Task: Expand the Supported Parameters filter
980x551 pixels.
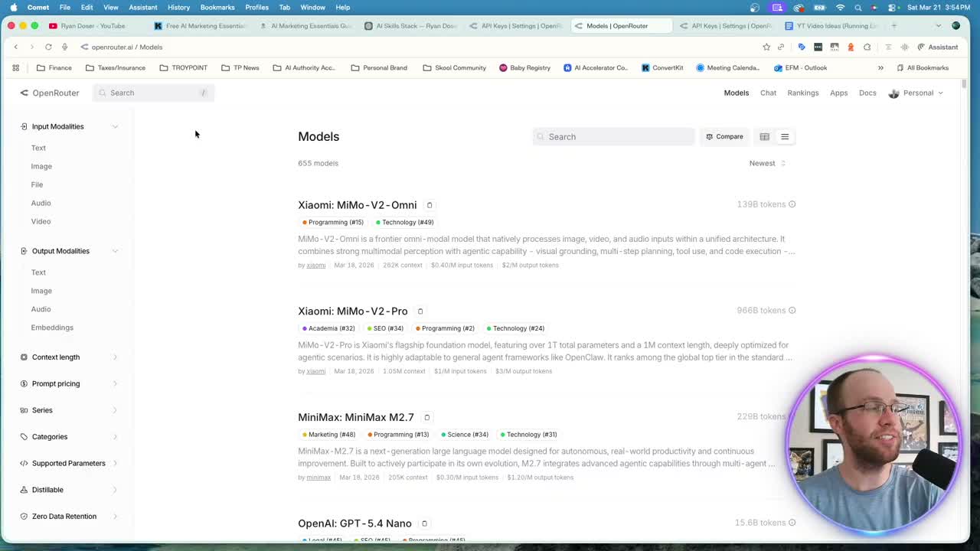Action: point(69,463)
